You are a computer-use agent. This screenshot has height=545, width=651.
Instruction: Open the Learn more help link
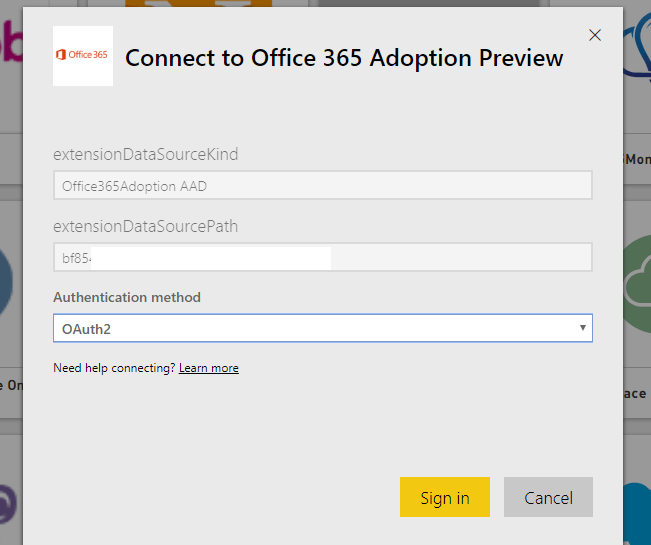(x=208, y=368)
